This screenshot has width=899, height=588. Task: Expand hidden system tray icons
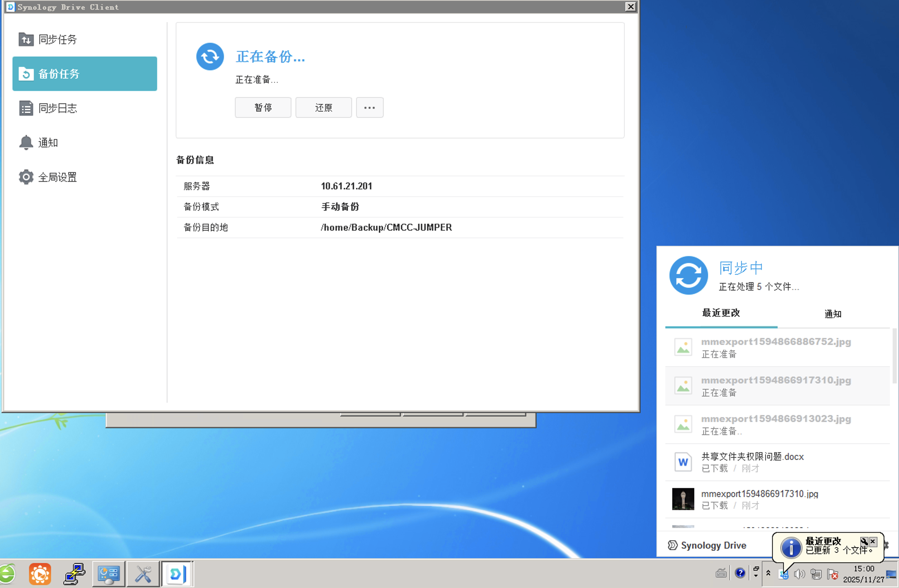[x=768, y=573]
